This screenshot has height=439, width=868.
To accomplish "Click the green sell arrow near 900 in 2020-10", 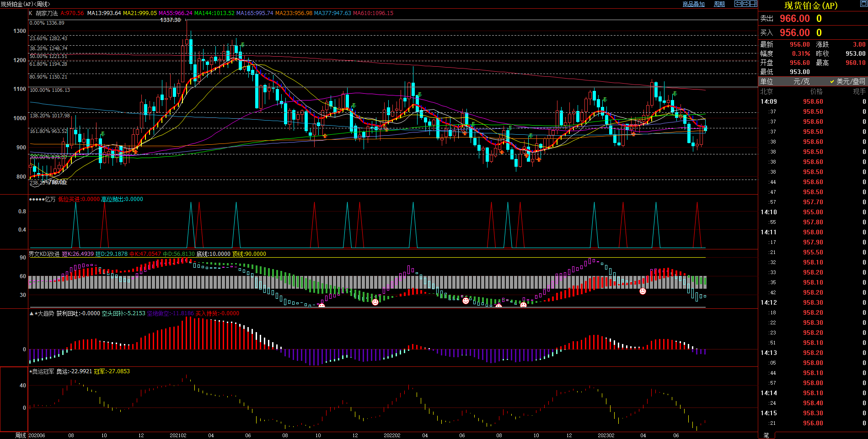I will [x=103, y=134].
